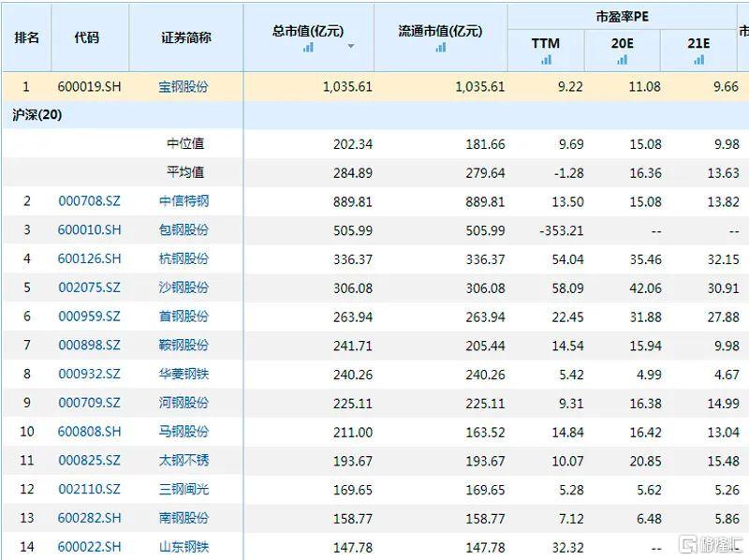The height and width of the screenshot is (560, 749).
Task: Select the 中位值 row label
Action: (x=185, y=143)
